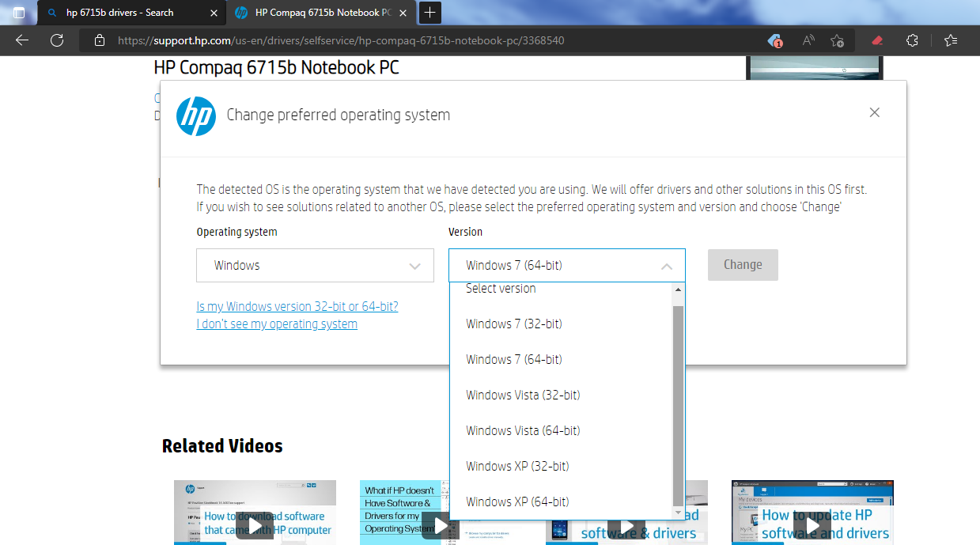Screen dimensions: 980x545
Task: Play the How to download software video
Action: tap(255, 525)
